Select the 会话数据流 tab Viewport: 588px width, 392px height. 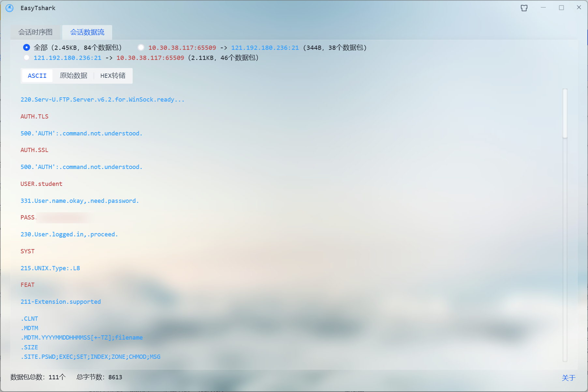tap(87, 32)
